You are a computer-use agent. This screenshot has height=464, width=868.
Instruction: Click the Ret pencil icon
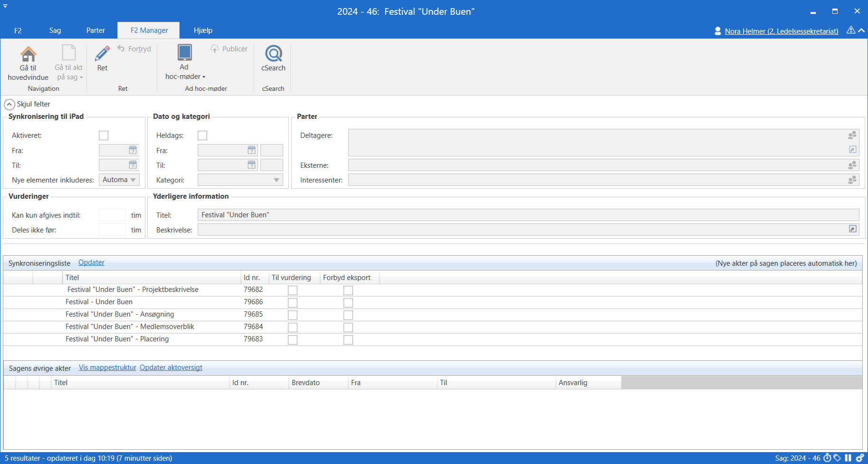[x=102, y=54]
